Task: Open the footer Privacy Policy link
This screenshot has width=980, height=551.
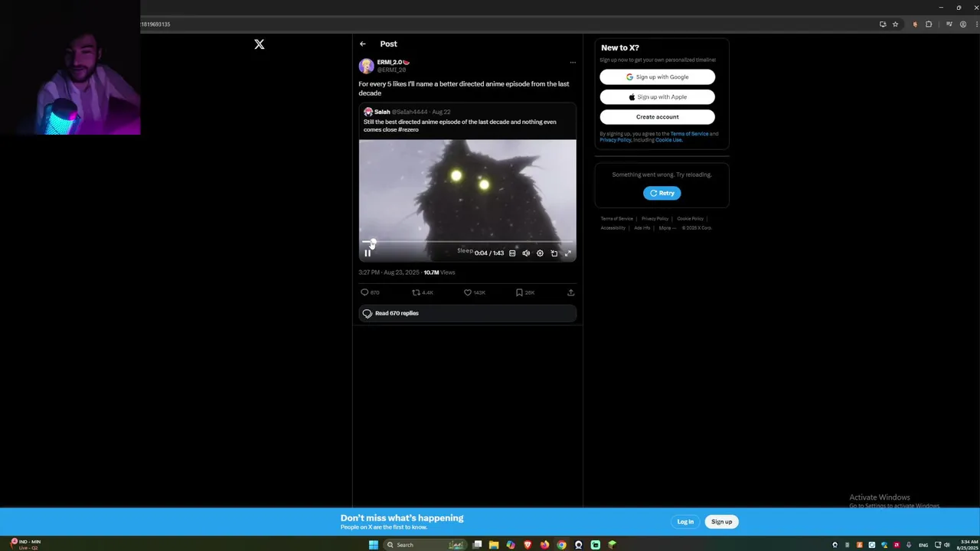Action: click(x=655, y=219)
